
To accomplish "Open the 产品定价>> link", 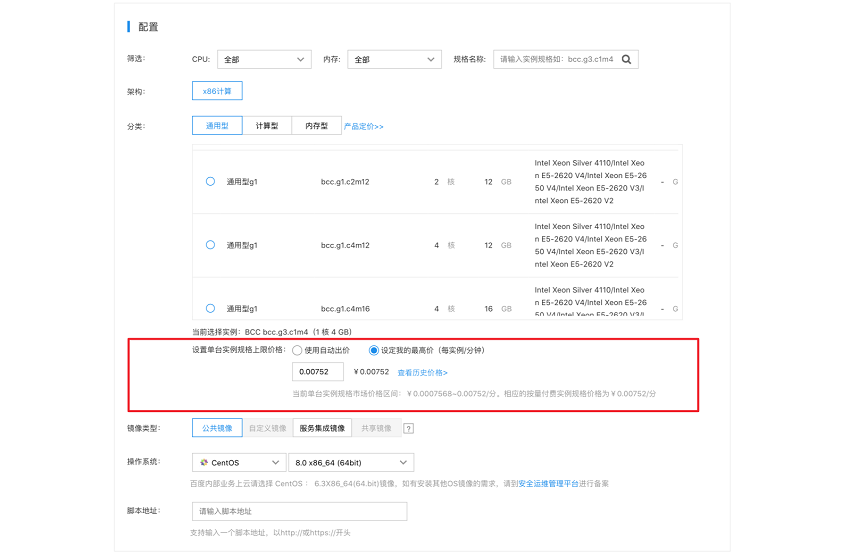I will click(x=364, y=127).
